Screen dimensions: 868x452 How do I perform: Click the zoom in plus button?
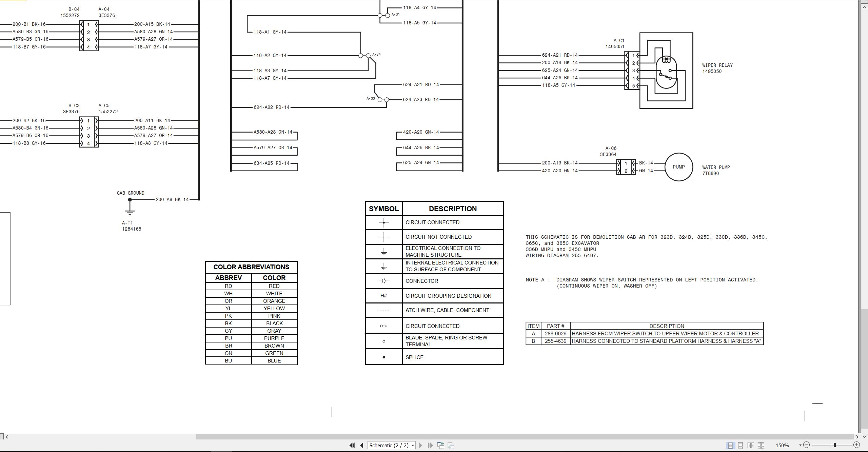tap(856, 445)
